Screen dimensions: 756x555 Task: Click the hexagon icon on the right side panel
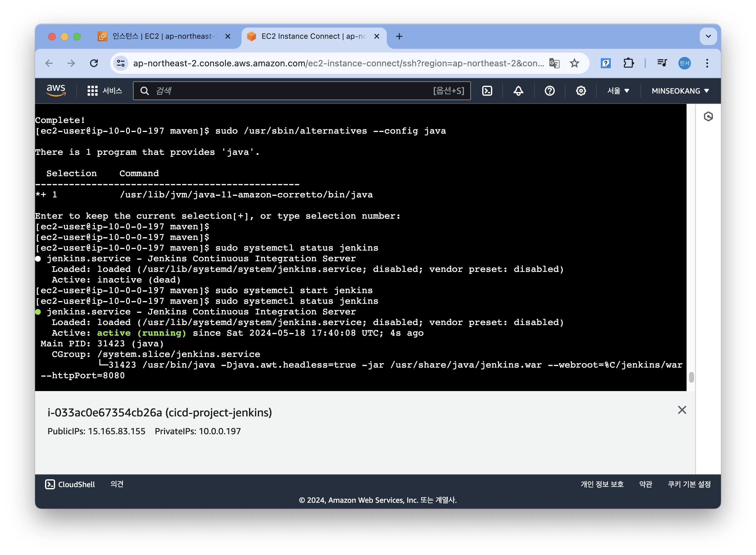click(x=708, y=117)
